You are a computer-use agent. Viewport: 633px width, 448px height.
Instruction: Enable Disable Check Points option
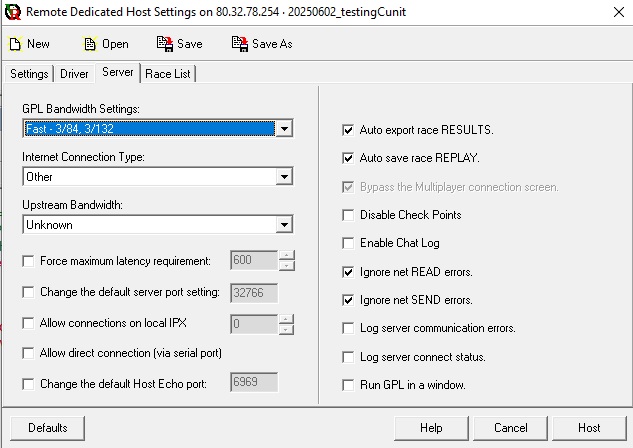(348, 215)
